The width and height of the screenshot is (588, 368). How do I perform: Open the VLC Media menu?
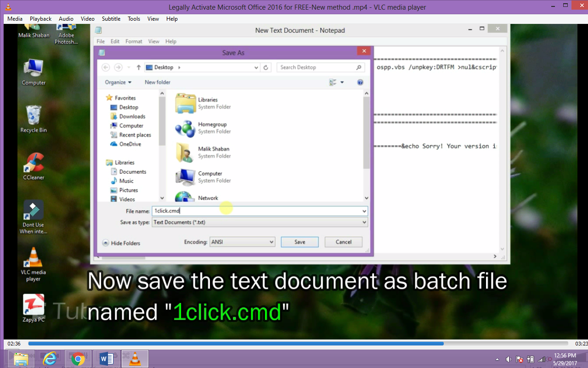(15, 19)
